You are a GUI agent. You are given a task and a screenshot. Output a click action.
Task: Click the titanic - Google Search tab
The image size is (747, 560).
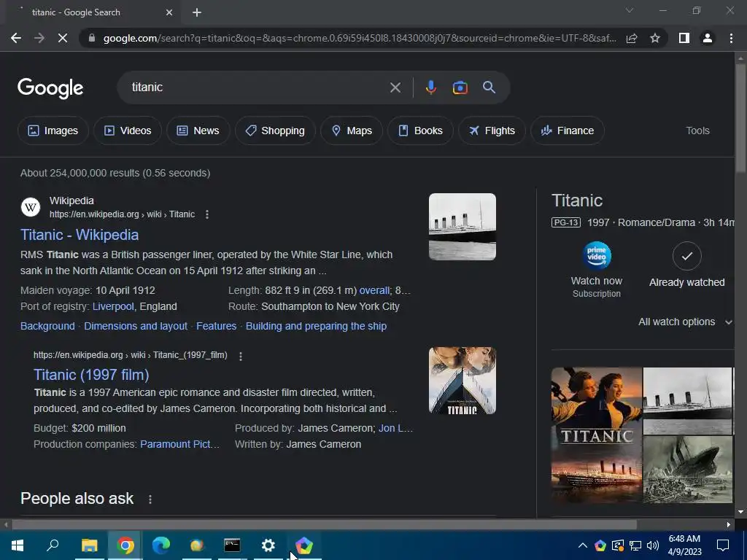click(90, 12)
